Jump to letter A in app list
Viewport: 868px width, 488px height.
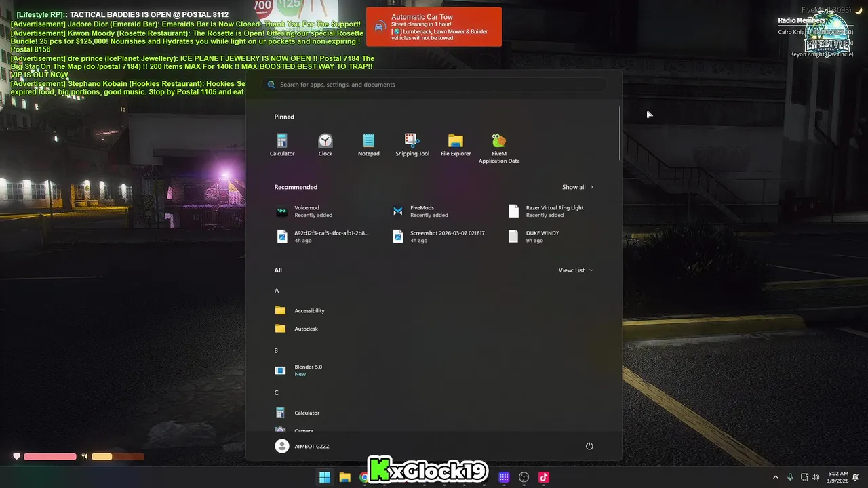[x=277, y=291]
